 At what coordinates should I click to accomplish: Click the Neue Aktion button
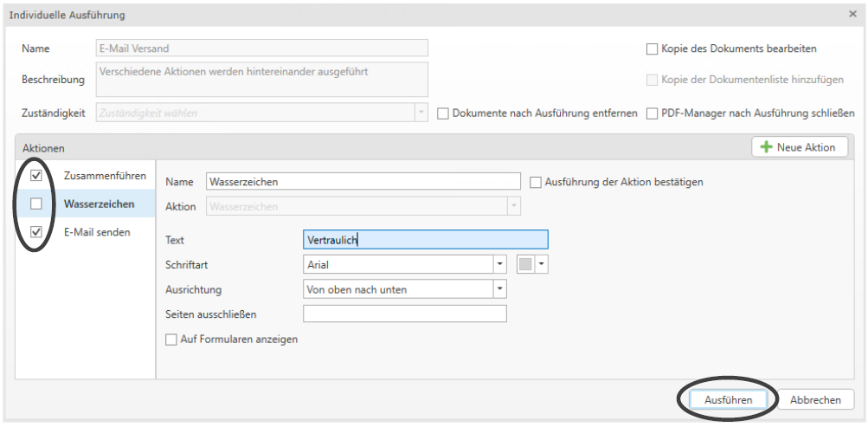[800, 147]
